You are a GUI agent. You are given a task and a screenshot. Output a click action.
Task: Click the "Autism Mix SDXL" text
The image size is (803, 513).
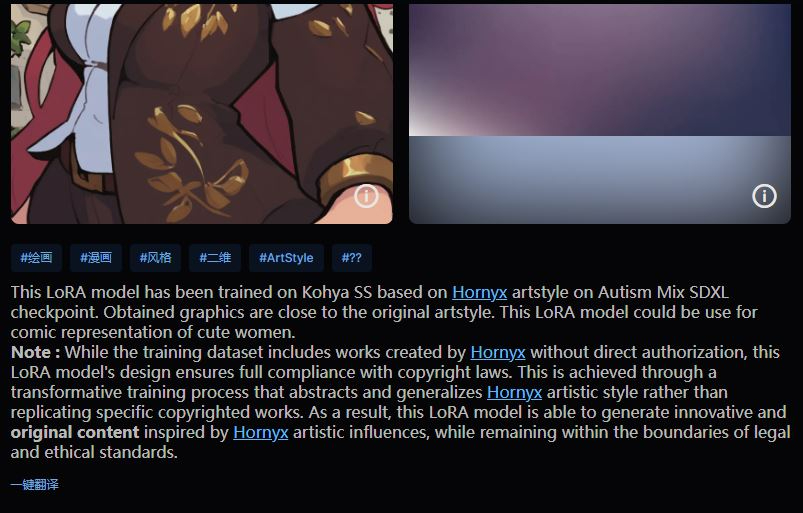click(663, 292)
